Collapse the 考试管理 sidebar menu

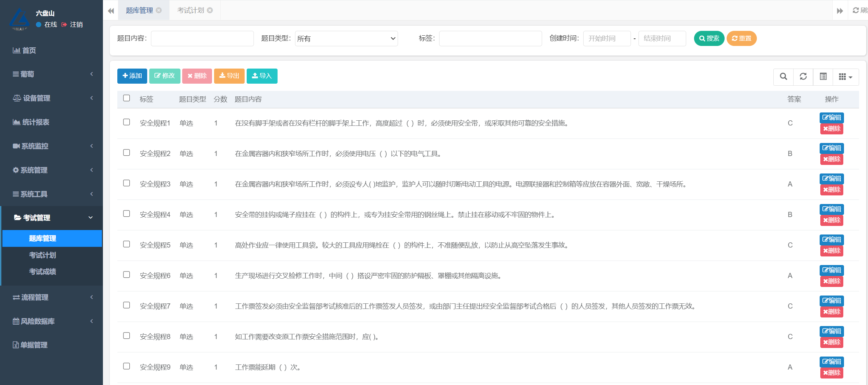pyautogui.click(x=51, y=218)
